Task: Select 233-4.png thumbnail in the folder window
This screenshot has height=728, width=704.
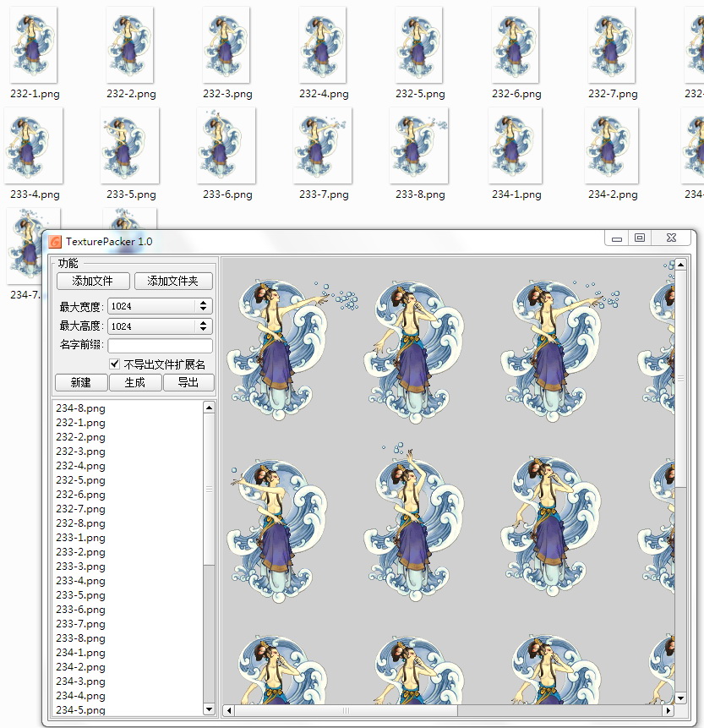Action: tap(34, 145)
